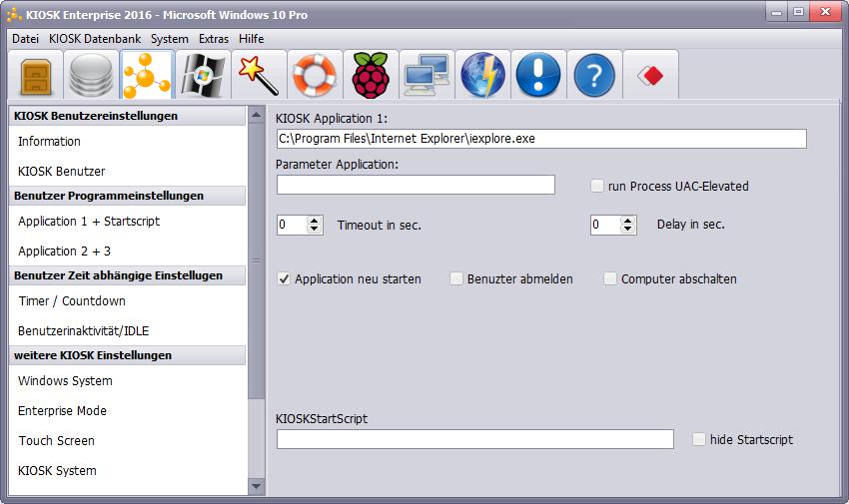The width and height of the screenshot is (849, 504).
Task: Open the database stack toolbar icon
Action: click(91, 76)
